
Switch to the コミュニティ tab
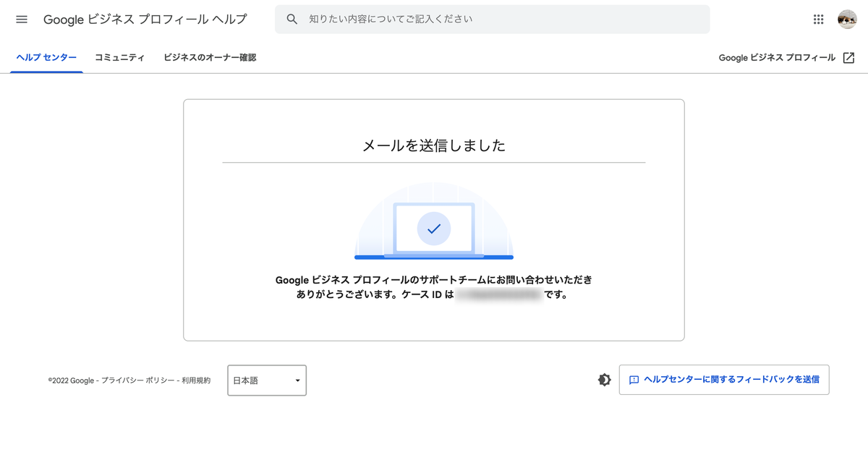(x=119, y=56)
